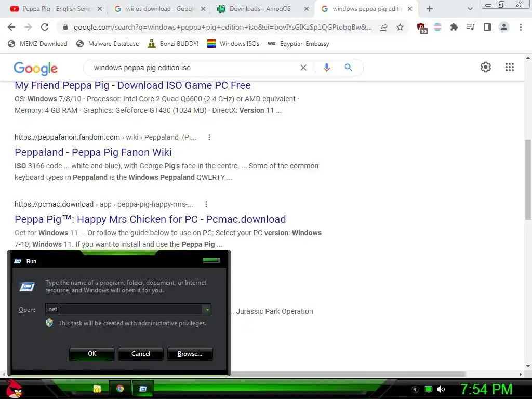
Task: Click the vertical page scrollbar thumb
Action: tap(528, 179)
